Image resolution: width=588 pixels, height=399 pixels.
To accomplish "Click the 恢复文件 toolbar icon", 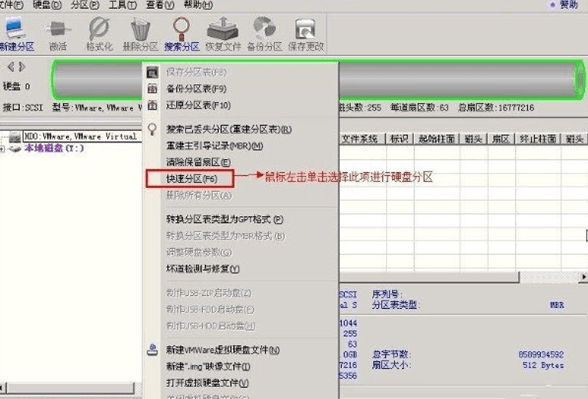I will point(223,28).
